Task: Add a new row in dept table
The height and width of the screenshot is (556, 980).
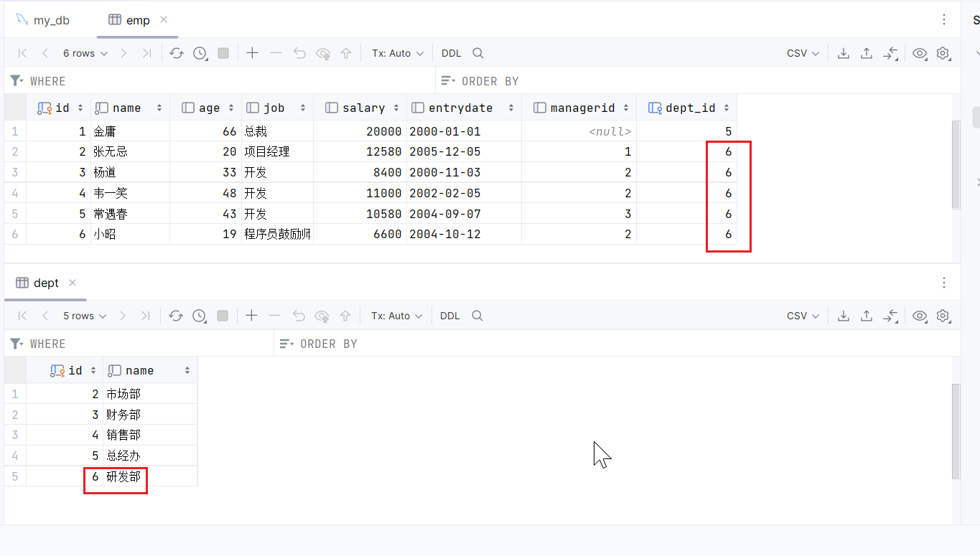Action: 251,316
